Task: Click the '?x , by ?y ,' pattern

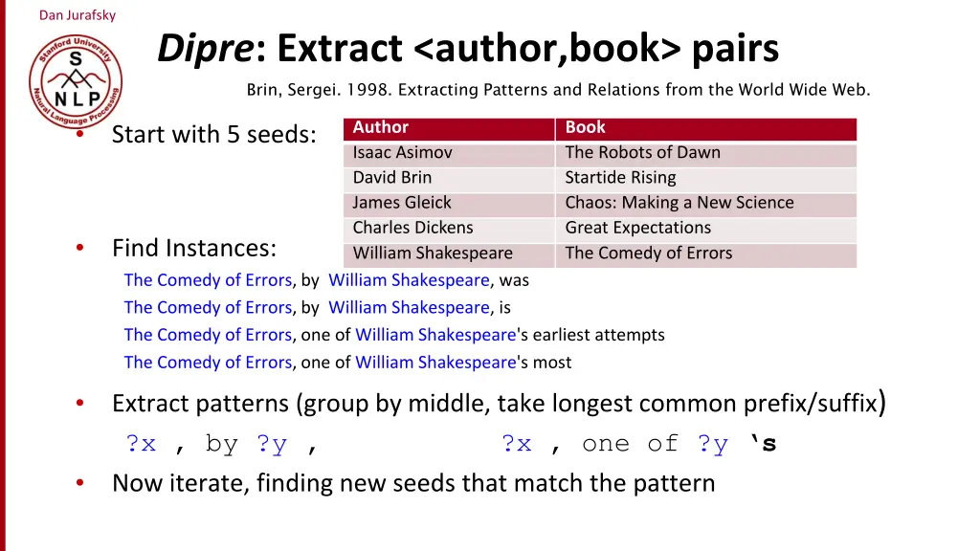Action: click(222, 444)
